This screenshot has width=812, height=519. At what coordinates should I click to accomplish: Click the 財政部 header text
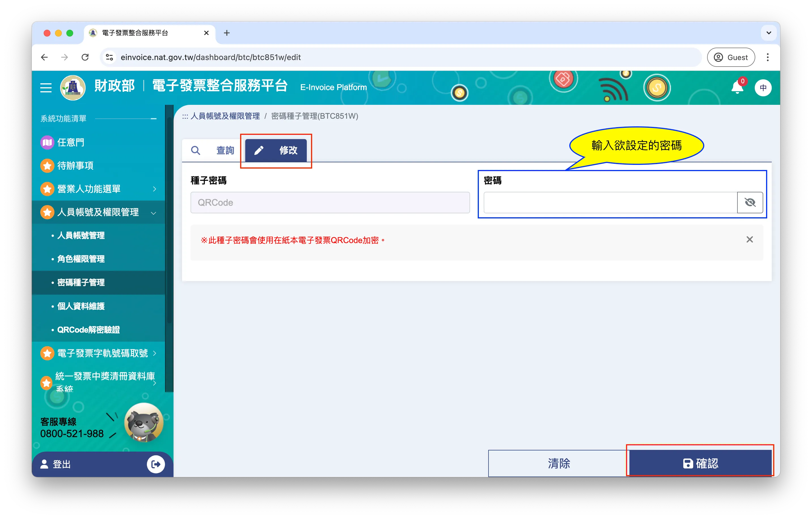[114, 86]
